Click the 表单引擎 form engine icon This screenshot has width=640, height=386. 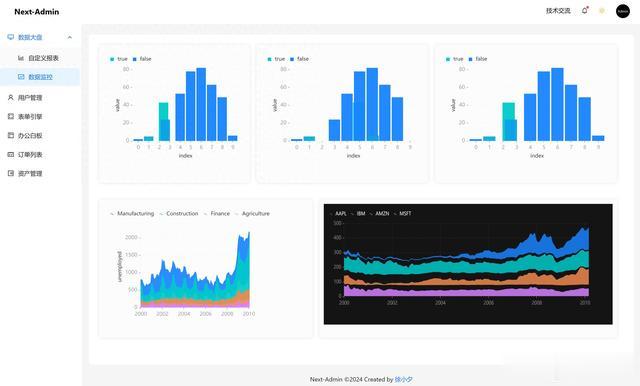[11, 116]
